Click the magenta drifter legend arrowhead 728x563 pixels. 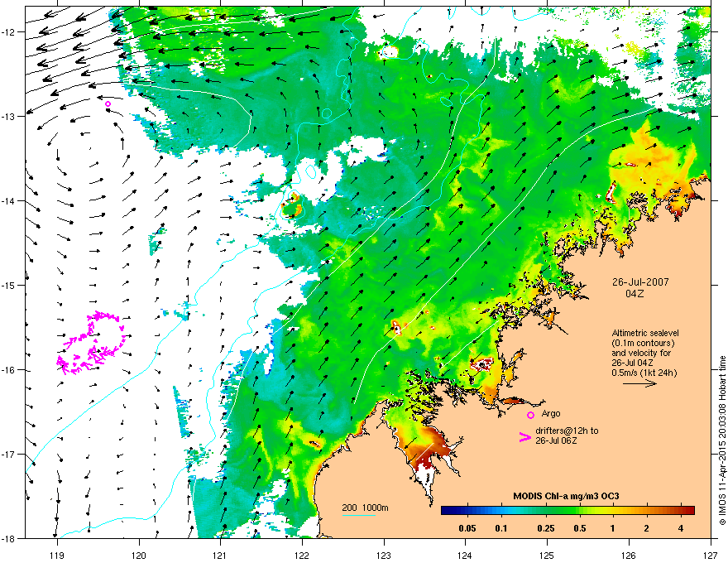pyautogui.click(x=524, y=436)
